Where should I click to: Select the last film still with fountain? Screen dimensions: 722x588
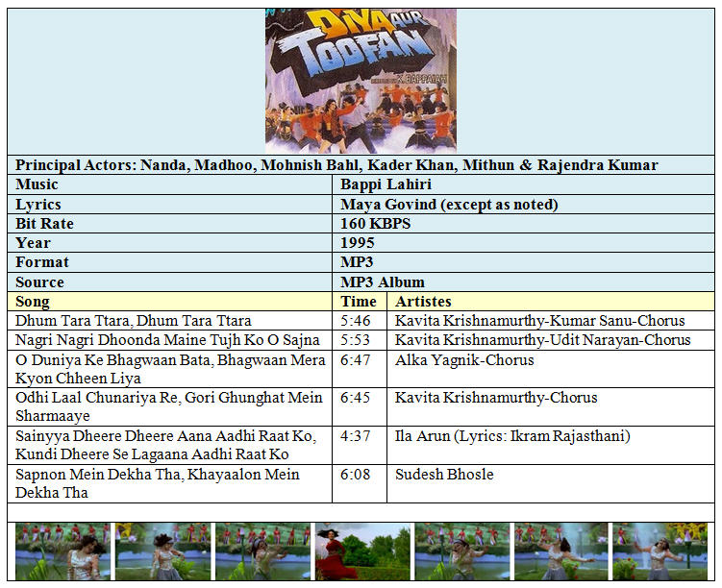[660, 551]
